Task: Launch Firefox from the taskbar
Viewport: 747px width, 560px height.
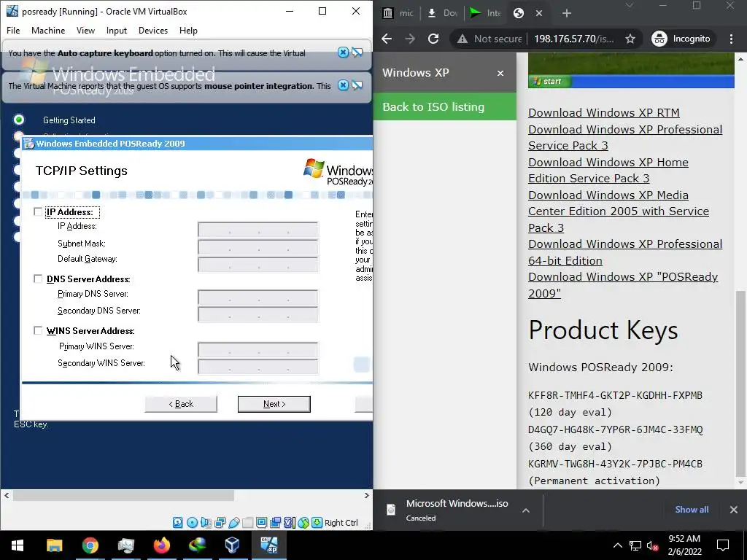Action: (x=161, y=545)
